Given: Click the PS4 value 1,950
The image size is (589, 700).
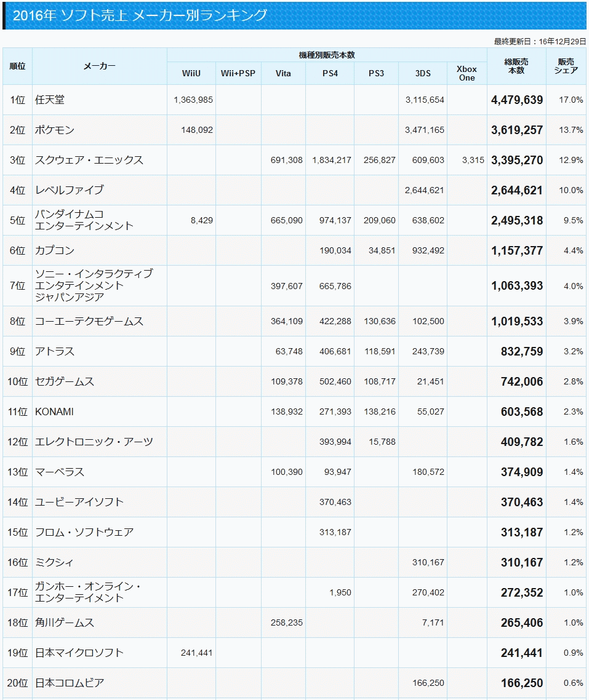Looking at the screenshot, I should (340, 592).
